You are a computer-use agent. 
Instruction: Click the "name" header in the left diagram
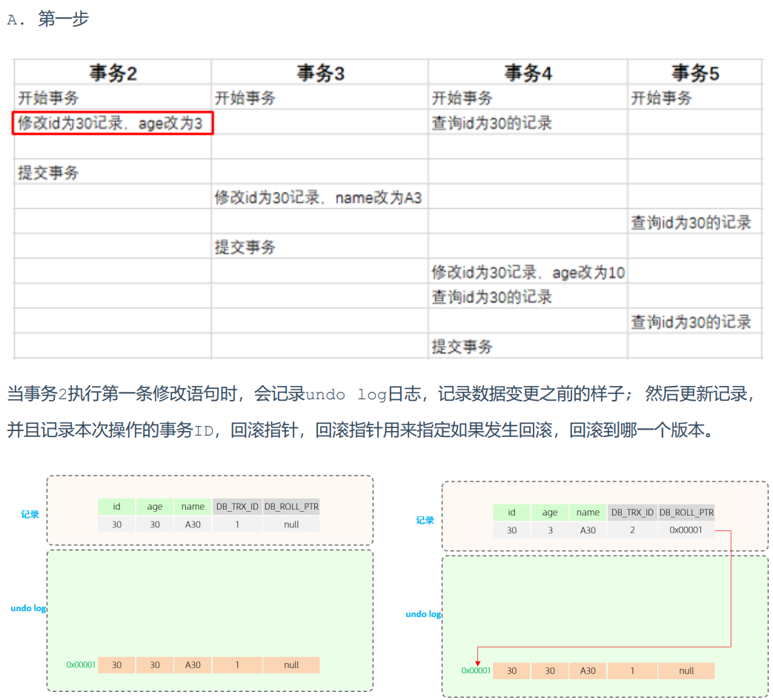pyautogui.click(x=193, y=507)
